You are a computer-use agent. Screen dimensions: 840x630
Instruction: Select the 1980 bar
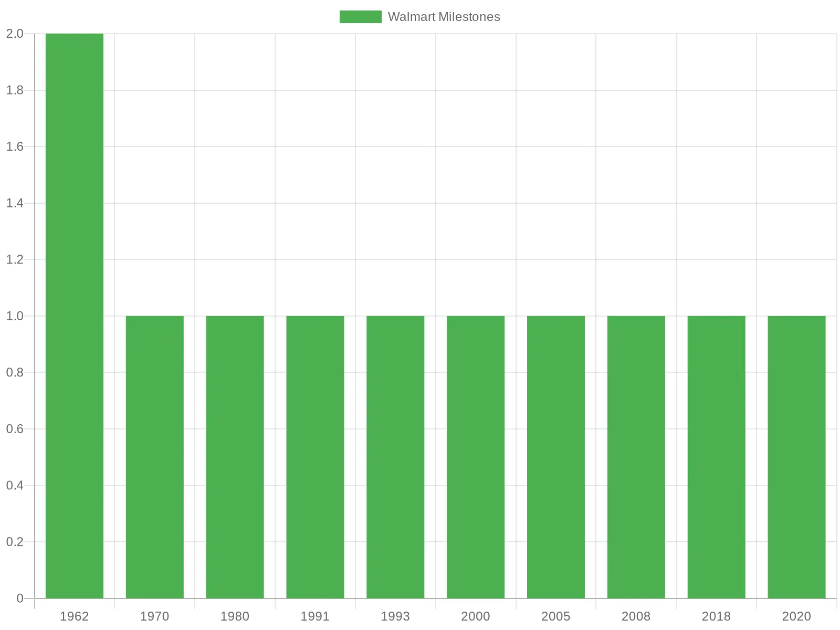pos(235,457)
